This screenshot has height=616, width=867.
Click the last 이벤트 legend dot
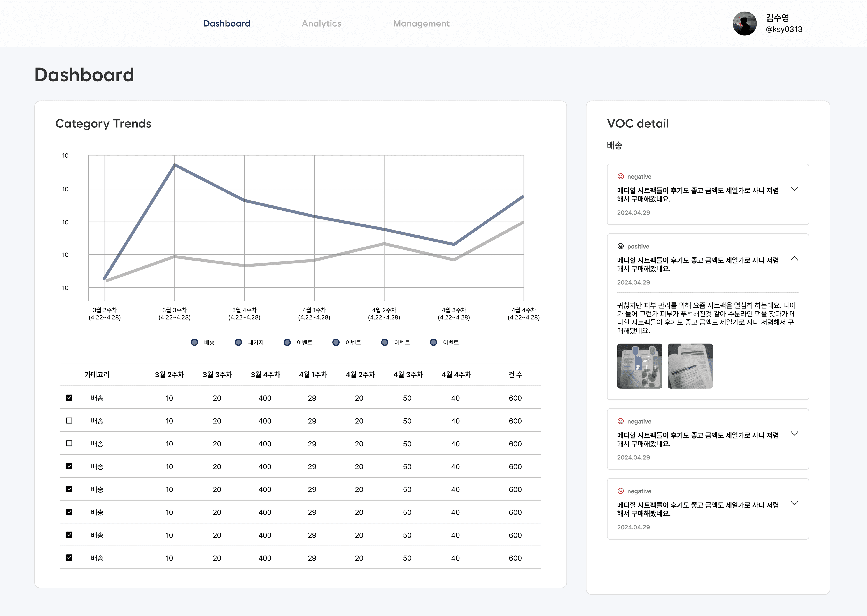[x=433, y=342]
